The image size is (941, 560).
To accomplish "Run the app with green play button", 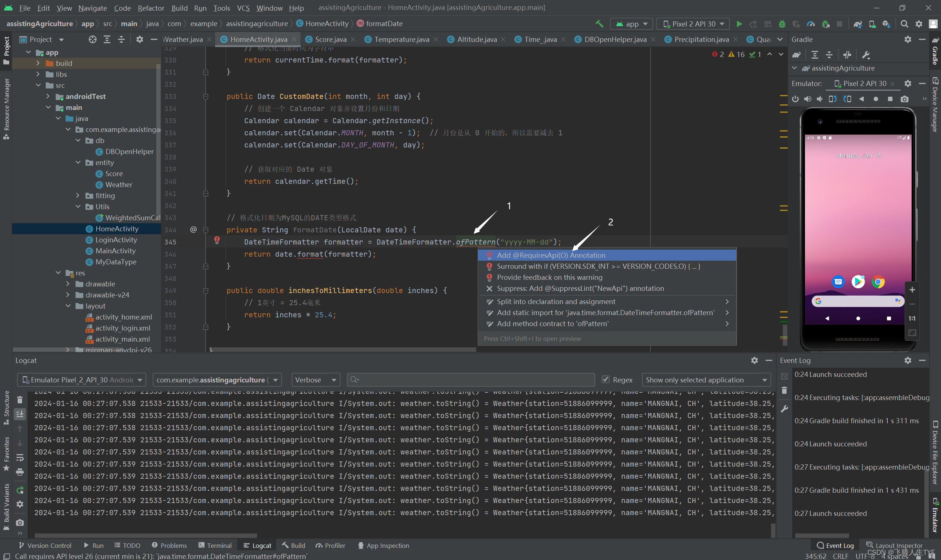I will [739, 24].
